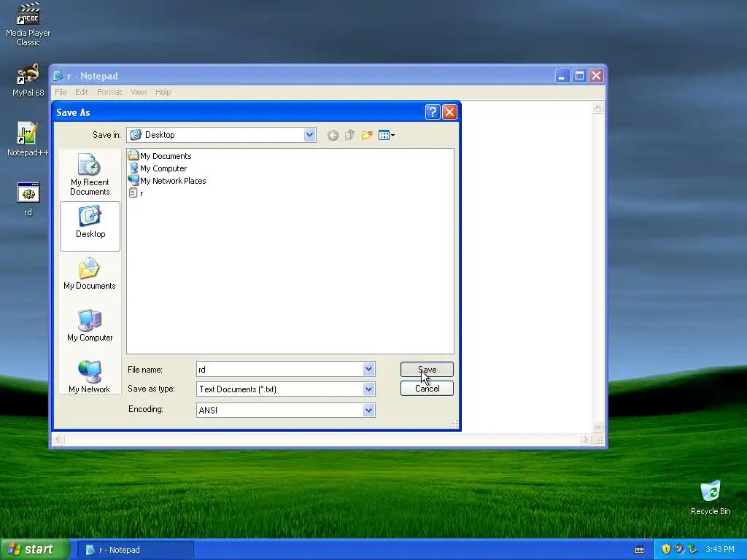This screenshot has height=560, width=747.
Task: Click Media Player Classic desktop icon
Action: pyautogui.click(x=28, y=25)
